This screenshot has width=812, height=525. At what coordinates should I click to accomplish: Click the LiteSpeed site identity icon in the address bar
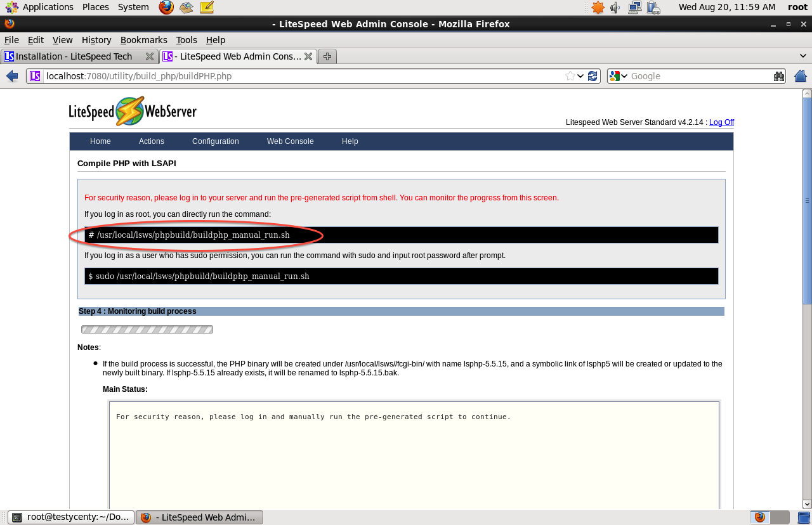tap(35, 76)
